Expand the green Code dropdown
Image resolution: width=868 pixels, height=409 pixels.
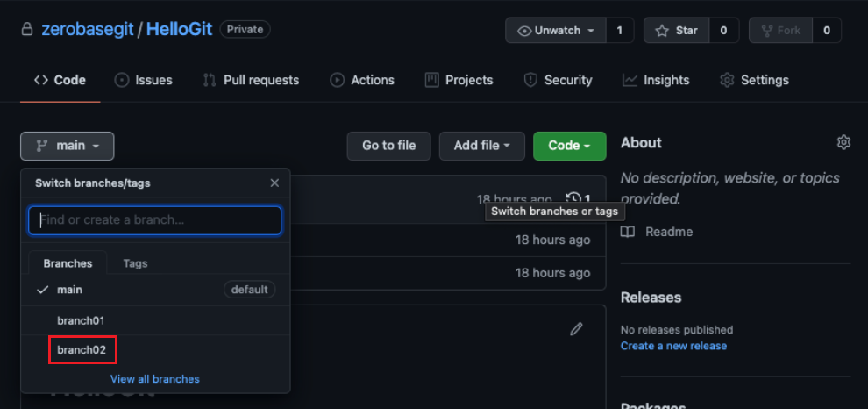569,146
